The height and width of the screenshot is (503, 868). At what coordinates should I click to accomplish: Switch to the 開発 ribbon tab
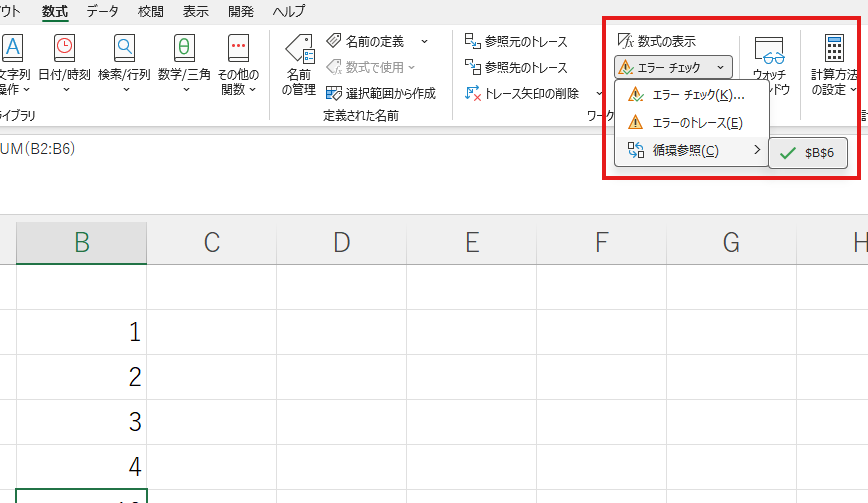(241, 11)
